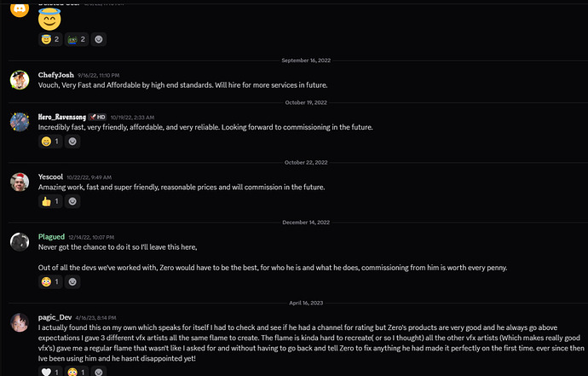This screenshot has width=588, height=376.
Task: Add reaction to the top emoji message
Action: pyautogui.click(x=99, y=39)
